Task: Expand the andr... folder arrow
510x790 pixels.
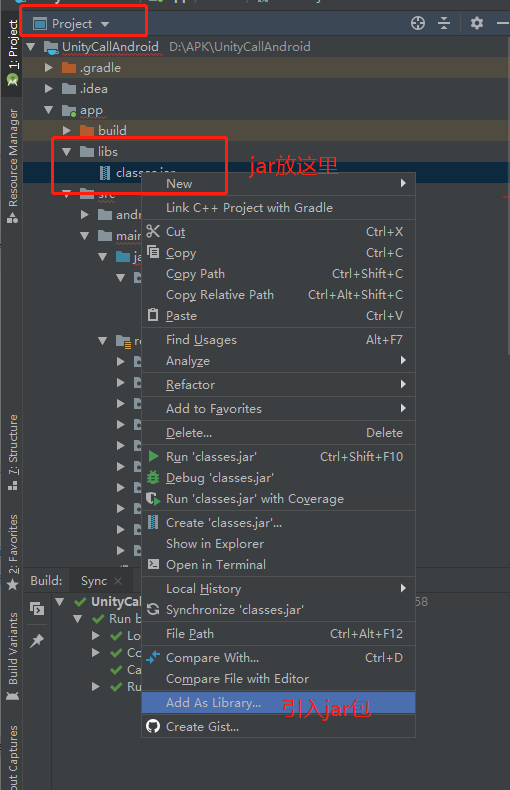Action: coord(85,215)
